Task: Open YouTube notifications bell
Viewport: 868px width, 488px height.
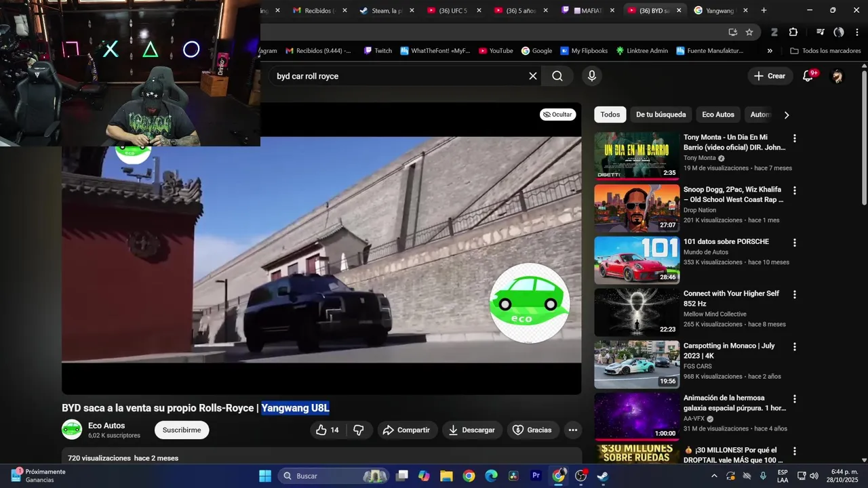Action: [808, 76]
